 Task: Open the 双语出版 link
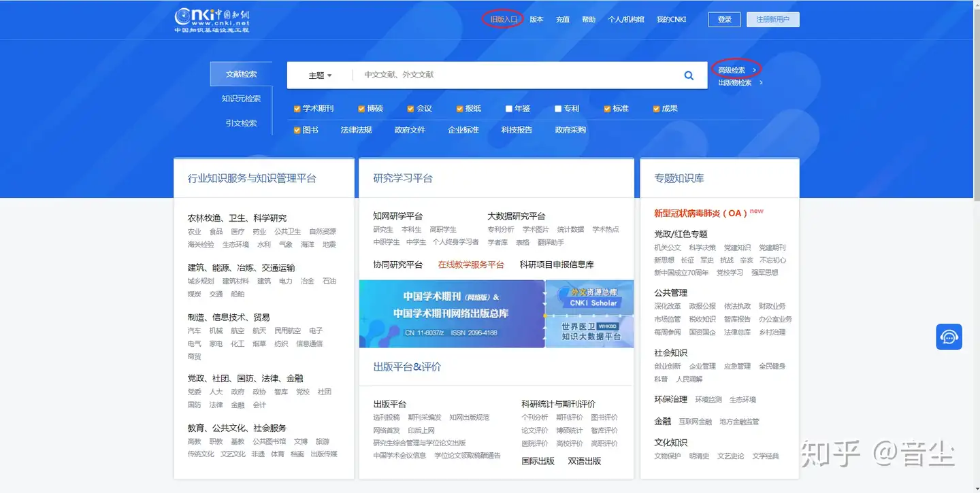[x=585, y=461]
